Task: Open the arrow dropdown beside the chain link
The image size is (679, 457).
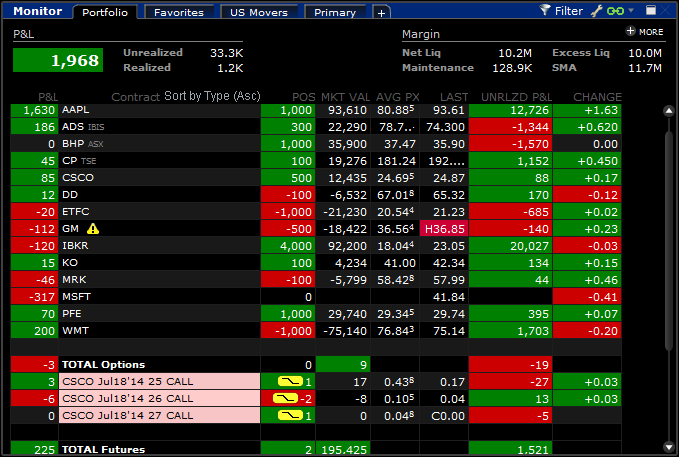Action: pos(631,10)
